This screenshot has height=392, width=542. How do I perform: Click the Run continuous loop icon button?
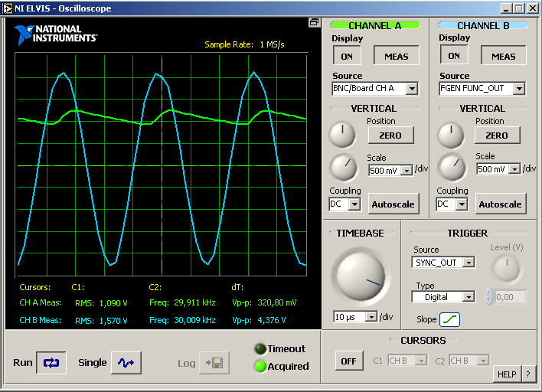point(51,363)
